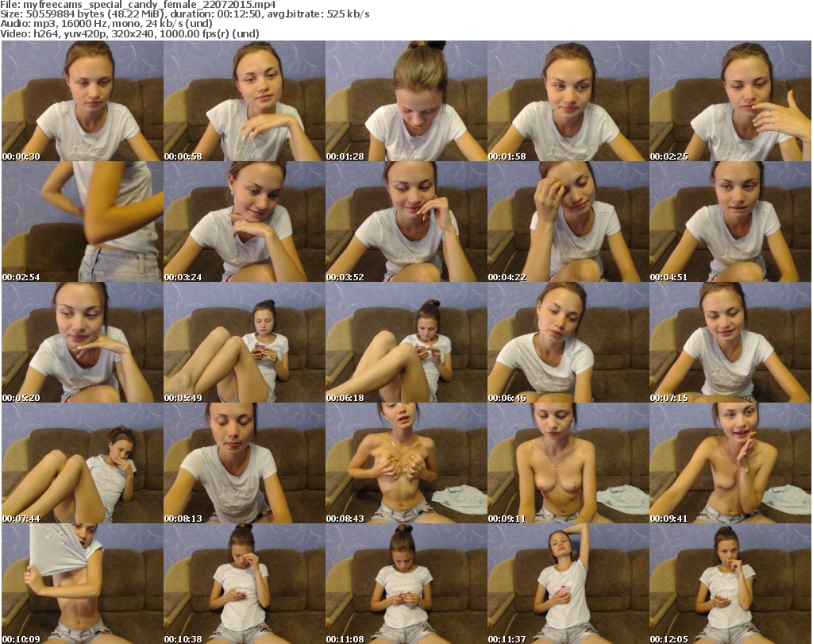This screenshot has height=644, width=813.
Task: Open the frame stamped 00:01:58
Action: [x=568, y=101]
